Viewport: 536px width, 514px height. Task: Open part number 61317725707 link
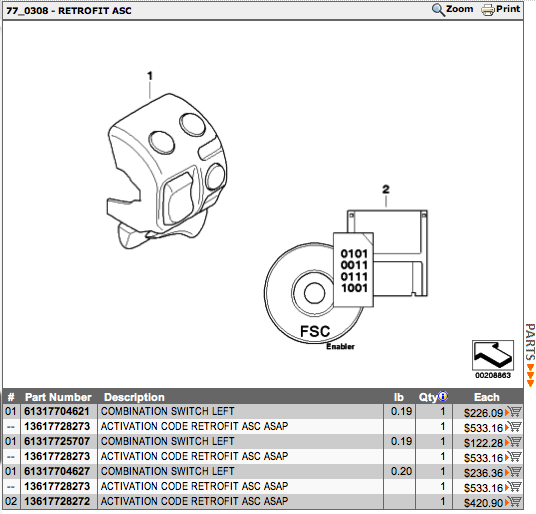coord(57,441)
